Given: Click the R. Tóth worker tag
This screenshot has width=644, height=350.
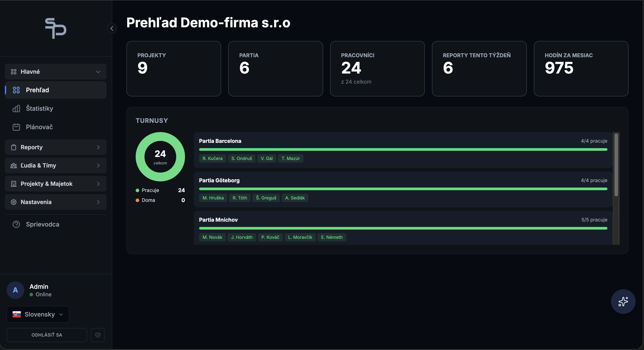Looking at the screenshot, I should click(240, 198).
